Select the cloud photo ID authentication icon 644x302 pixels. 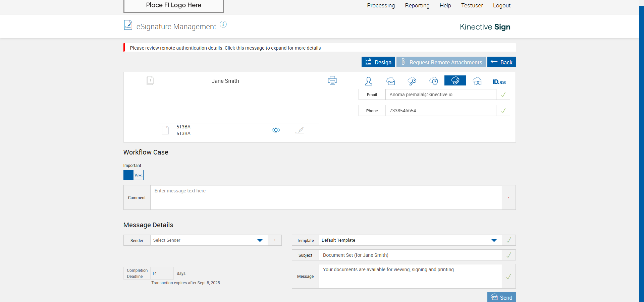[477, 81]
